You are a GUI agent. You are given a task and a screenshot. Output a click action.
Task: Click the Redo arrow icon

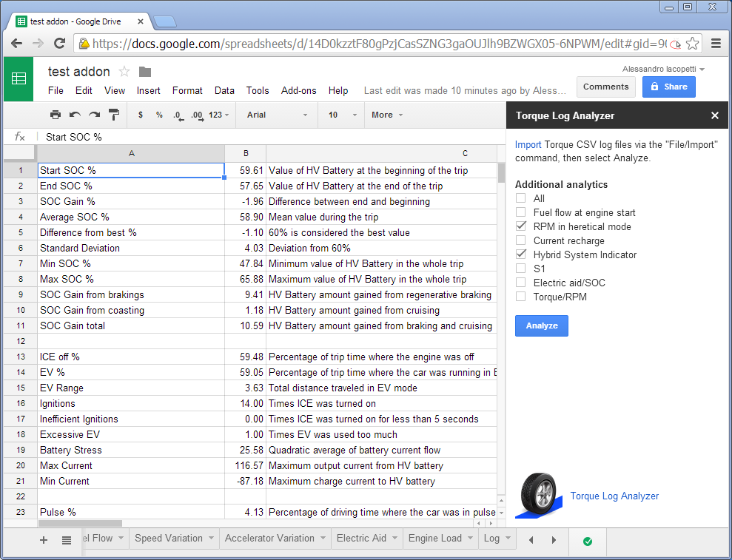94,115
